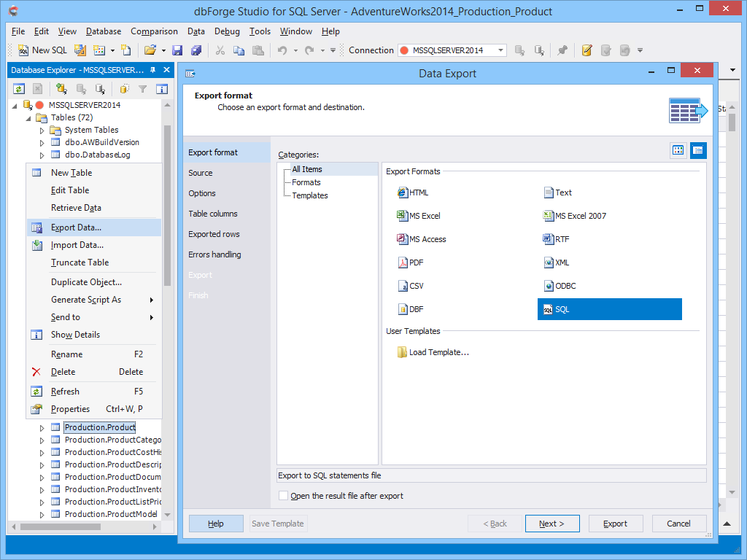Select the XML export format
The width and height of the screenshot is (747, 560).
[556, 262]
